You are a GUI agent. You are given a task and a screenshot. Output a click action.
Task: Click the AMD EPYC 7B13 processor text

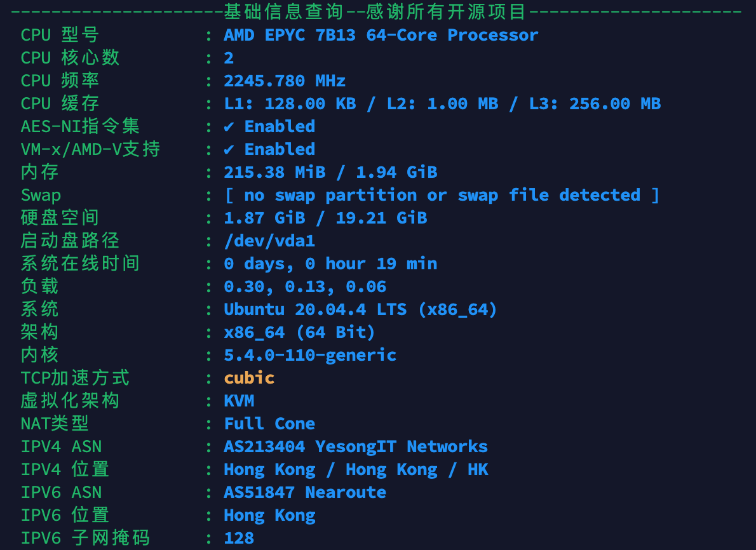pyautogui.click(x=381, y=35)
